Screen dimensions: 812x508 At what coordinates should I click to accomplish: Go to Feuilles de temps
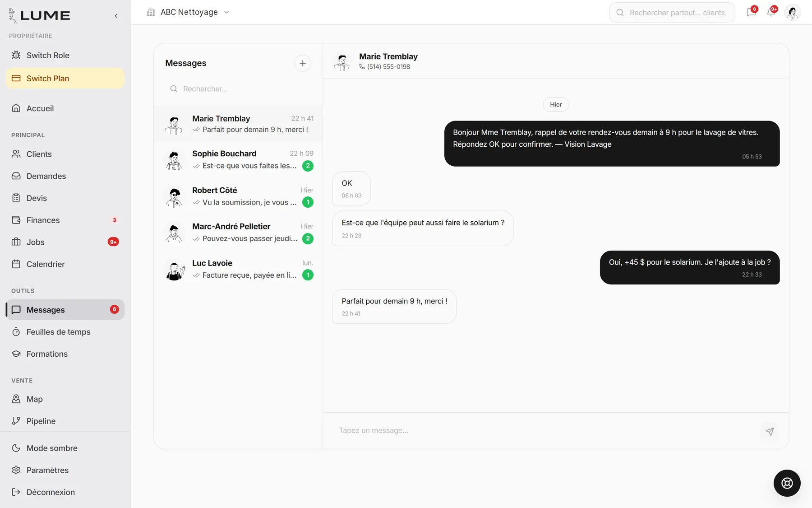tap(65, 332)
